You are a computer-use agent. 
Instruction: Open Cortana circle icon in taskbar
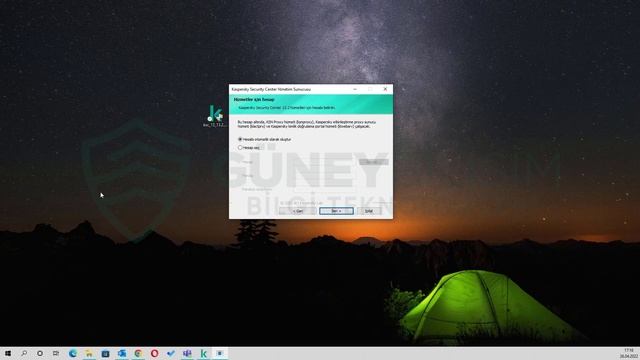click(x=40, y=353)
